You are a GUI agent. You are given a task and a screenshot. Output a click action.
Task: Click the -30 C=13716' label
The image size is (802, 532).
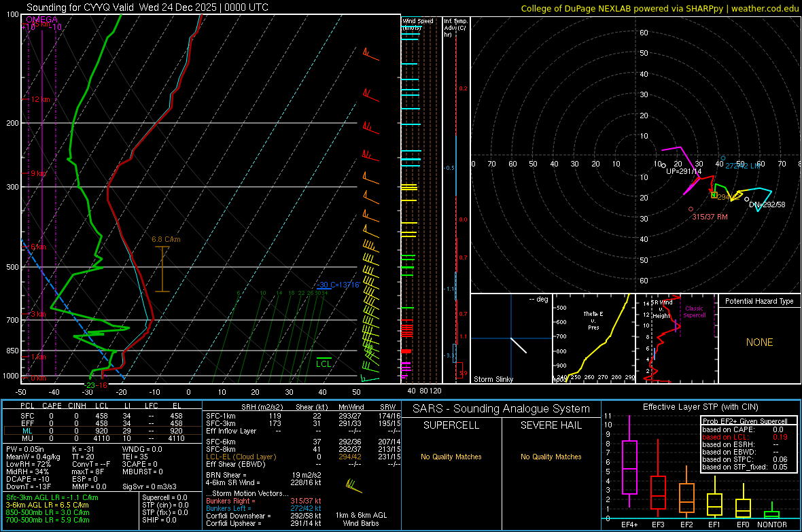(x=338, y=285)
